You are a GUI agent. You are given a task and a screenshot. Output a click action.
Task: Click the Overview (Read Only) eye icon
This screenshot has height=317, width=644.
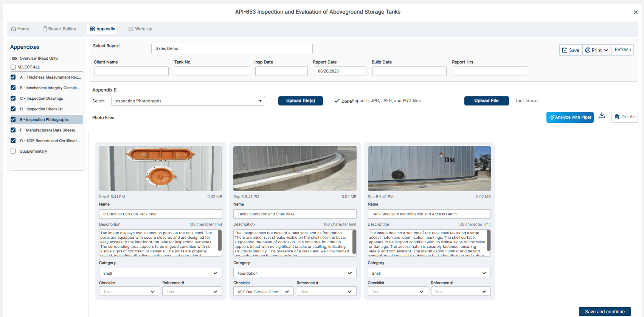(x=14, y=59)
